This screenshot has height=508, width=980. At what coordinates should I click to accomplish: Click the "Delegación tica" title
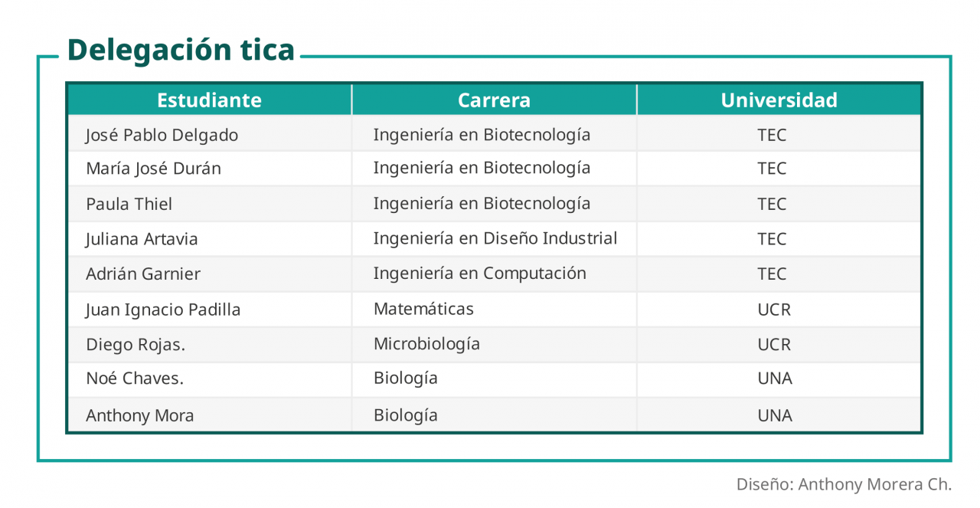tap(181, 50)
